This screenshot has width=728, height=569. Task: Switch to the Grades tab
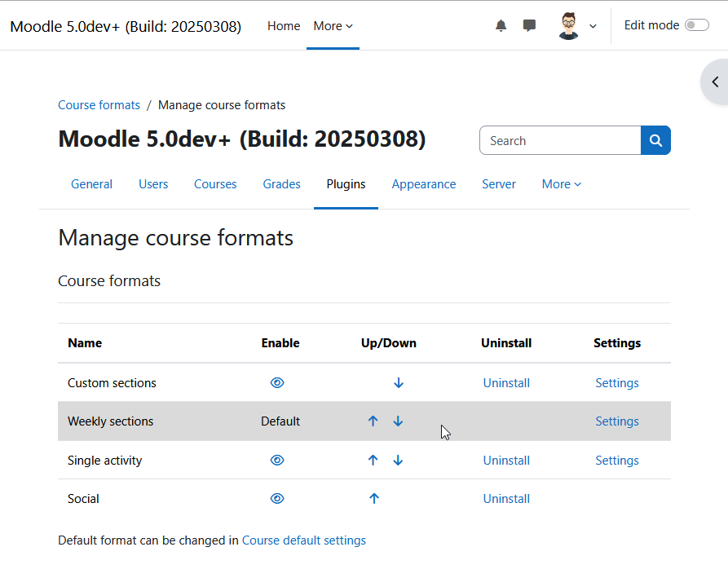281,184
